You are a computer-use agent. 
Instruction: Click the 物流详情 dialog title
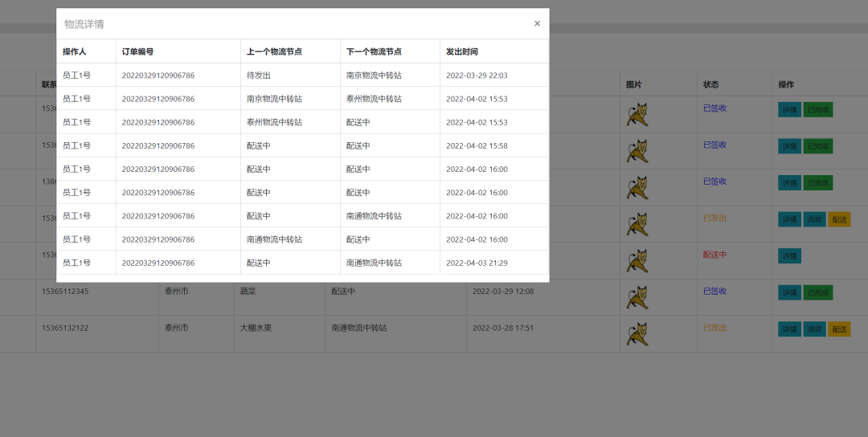pyautogui.click(x=84, y=24)
